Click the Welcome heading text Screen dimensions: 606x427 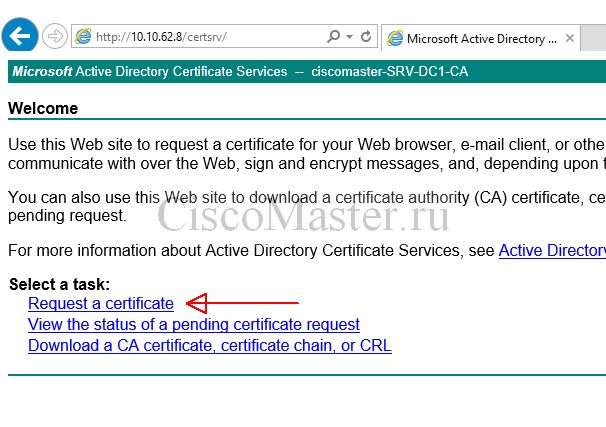click(43, 108)
